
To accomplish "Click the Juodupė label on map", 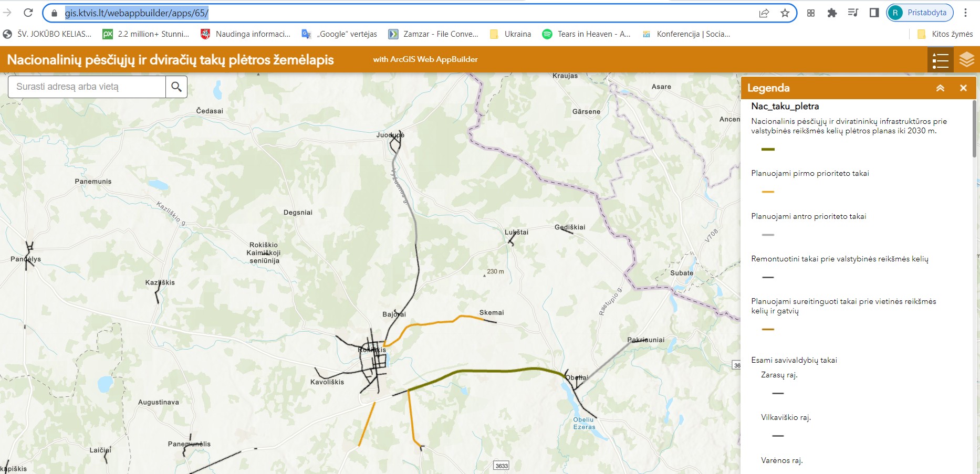I will coord(390,135).
